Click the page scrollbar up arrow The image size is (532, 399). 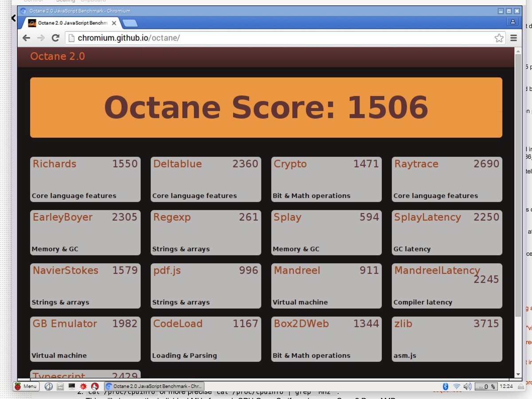pyautogui.click(x=518, y=51)
